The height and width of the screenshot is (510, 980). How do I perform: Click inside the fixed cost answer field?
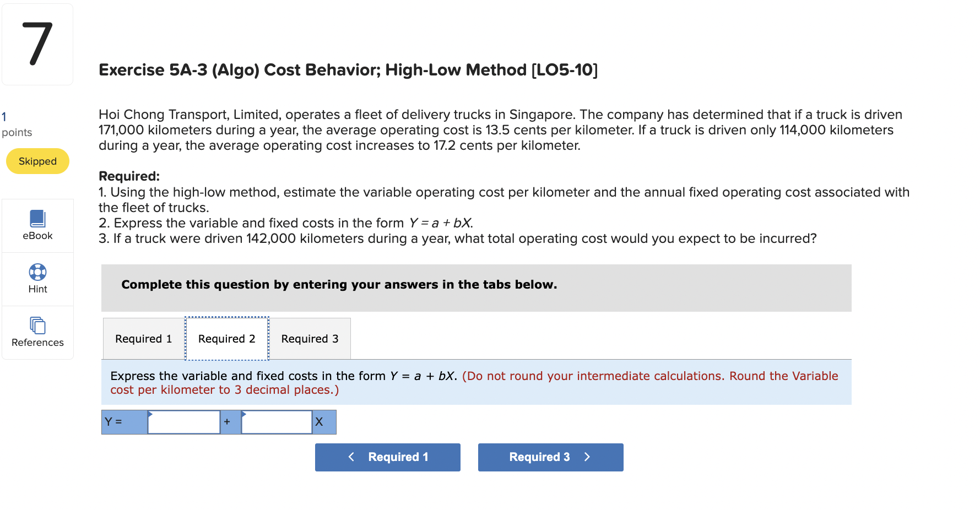[x=183, y=422]
